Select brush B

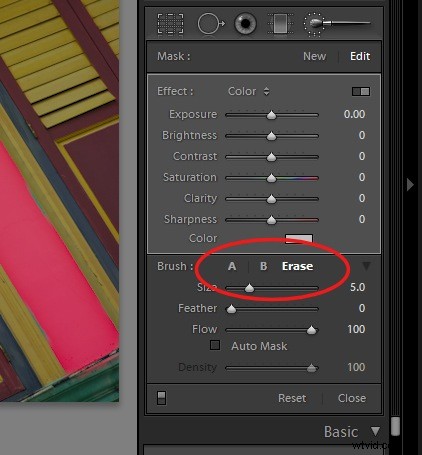263,266
